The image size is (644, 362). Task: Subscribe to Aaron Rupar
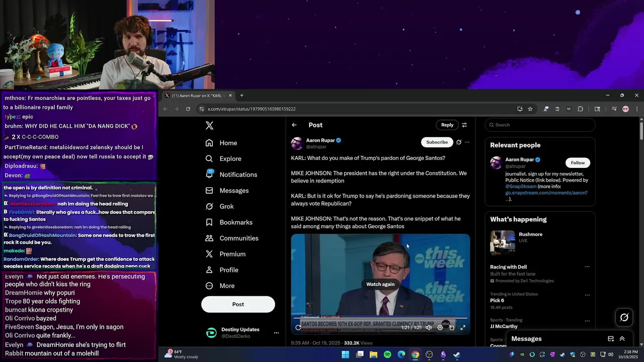(x=437, y=142)
